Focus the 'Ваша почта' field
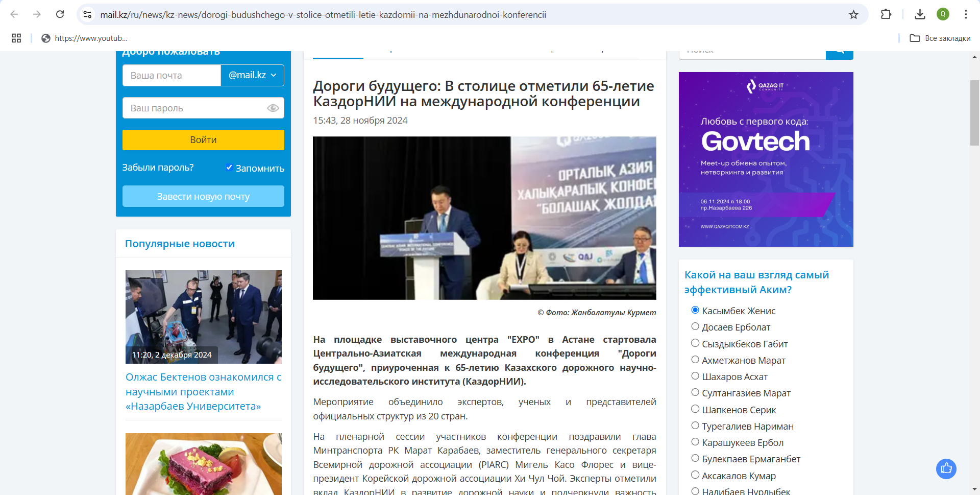This screenshot has height=495, width=980. coord(171,75)
